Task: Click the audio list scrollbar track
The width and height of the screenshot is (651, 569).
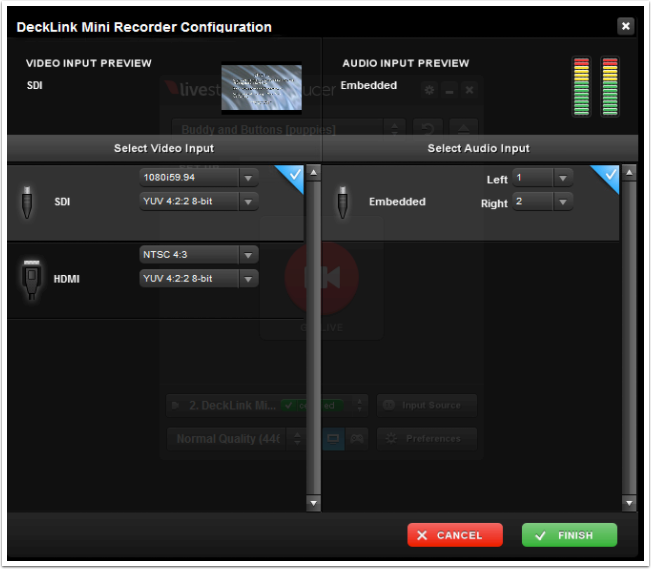Action: [x=629, y=337]
